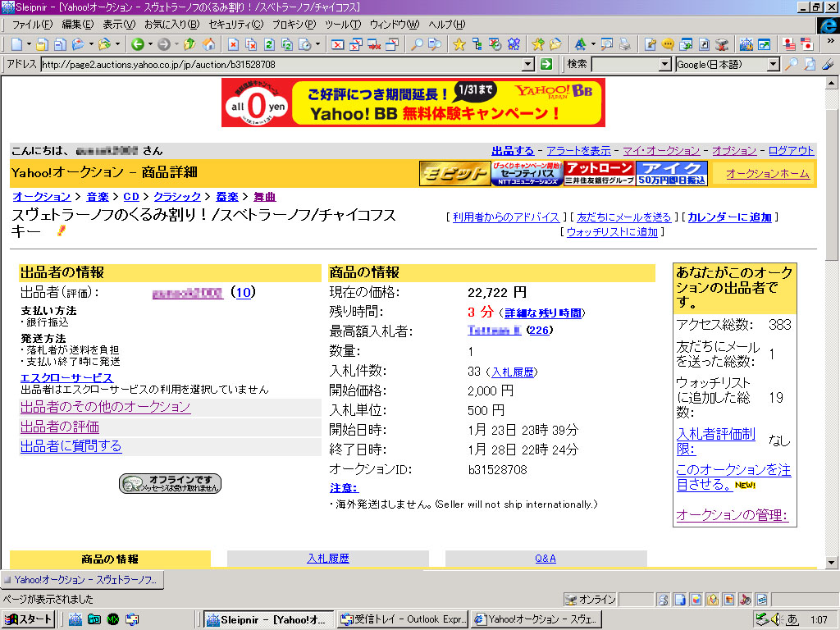Click the magnifier search icon beside Google box
840x630 pixels.
click(x=791, y=64)
